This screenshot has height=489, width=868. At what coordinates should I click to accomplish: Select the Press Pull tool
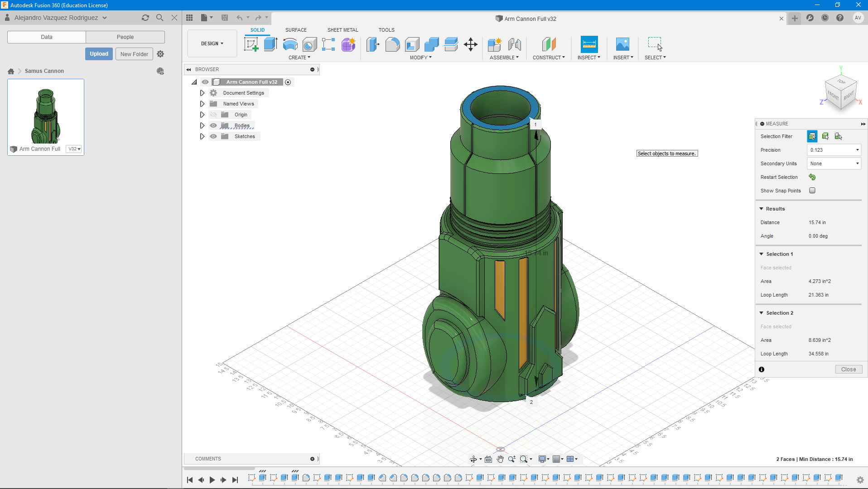(x=373, y=44)
